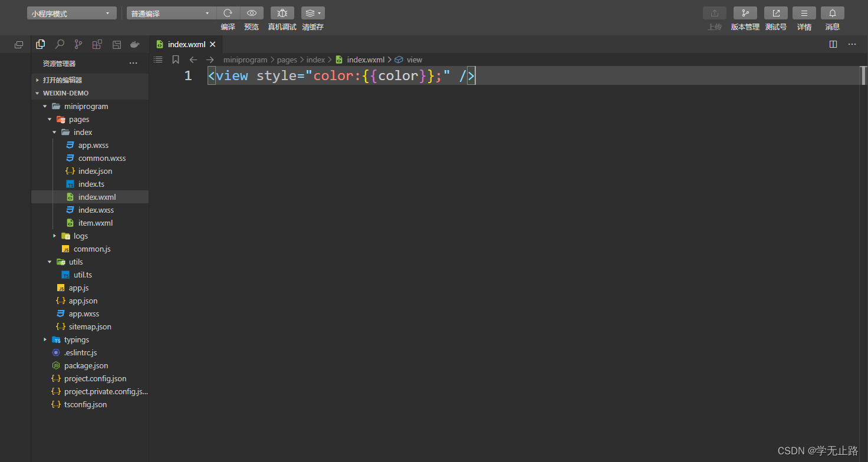Screen dimensions: 868x462
Task: Open preview (预览) eye icon
Action: pyautogui.click(x=252, y=13)
